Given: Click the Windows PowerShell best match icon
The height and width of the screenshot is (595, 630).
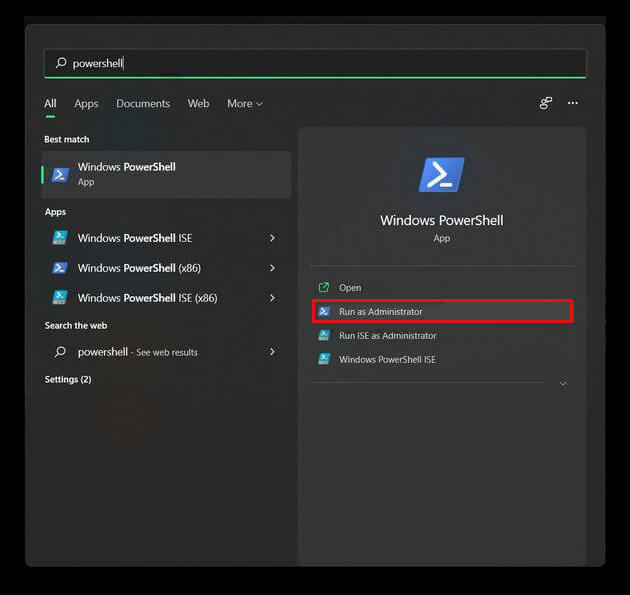Looking at the screenshot, I should click(60, 175).
